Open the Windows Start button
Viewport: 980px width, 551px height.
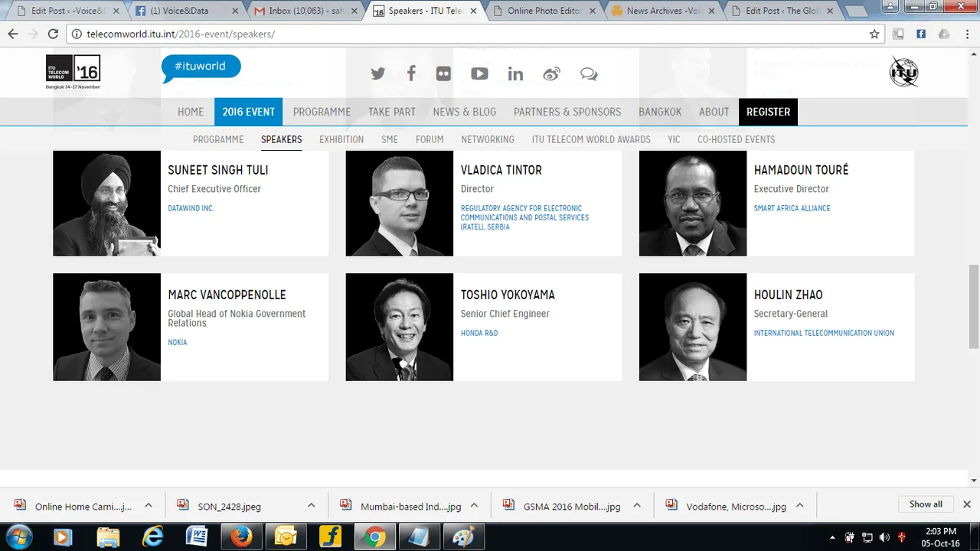18,536
